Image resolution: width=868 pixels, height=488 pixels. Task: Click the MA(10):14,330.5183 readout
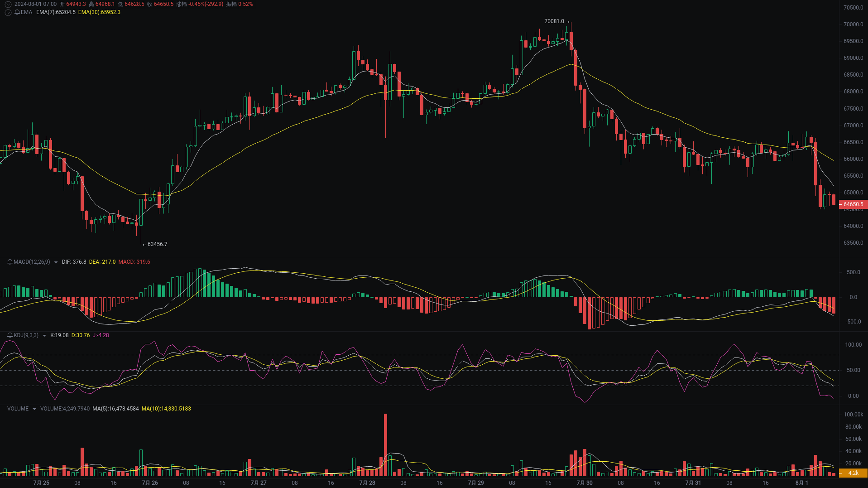tap(166, 409)
